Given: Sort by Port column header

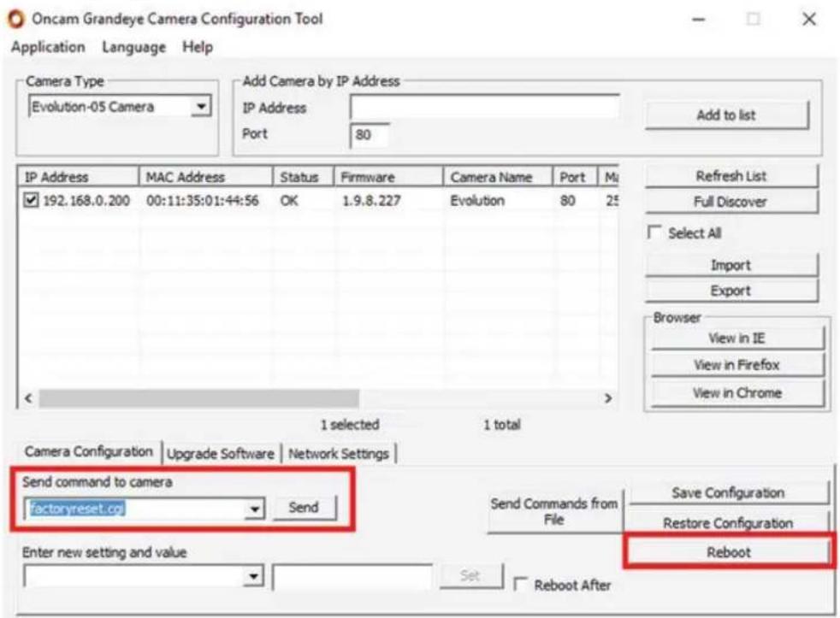Looking at the screenshot, I should click(x=575, y=177).
